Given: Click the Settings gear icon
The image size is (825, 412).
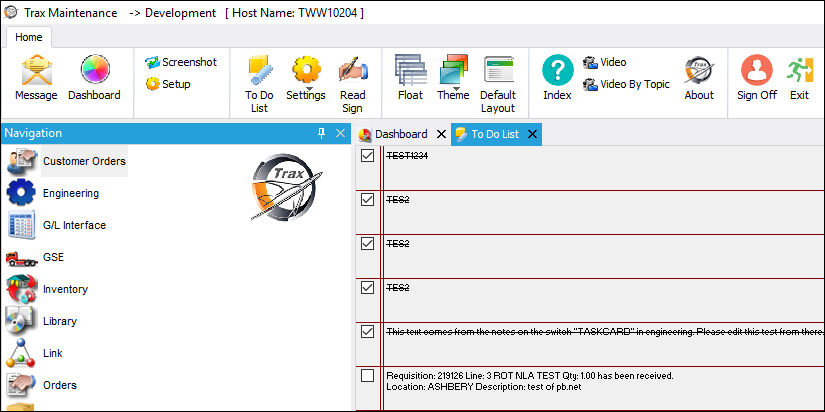Looking at the screenshot, I should click(306, 68).
